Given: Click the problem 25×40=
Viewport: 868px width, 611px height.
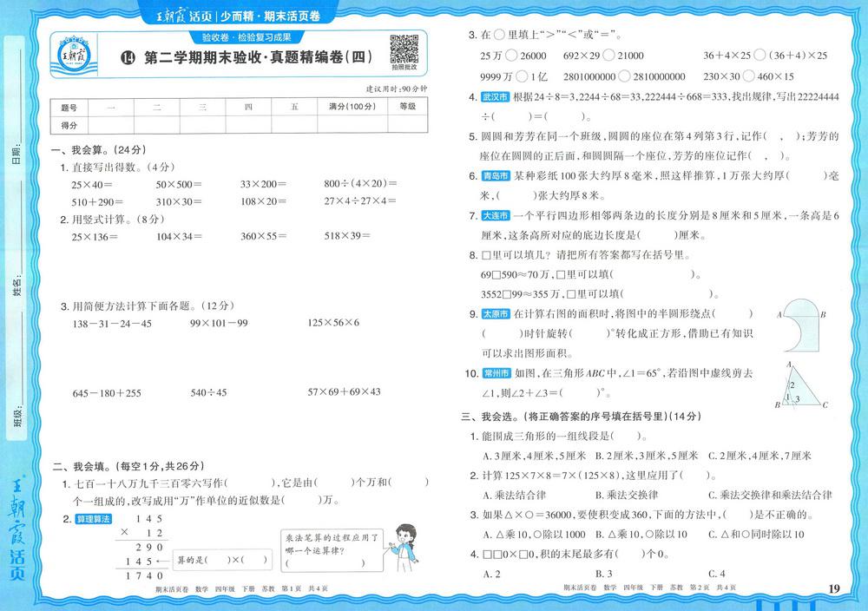Looking at the screenshot, I should [92, 184].
